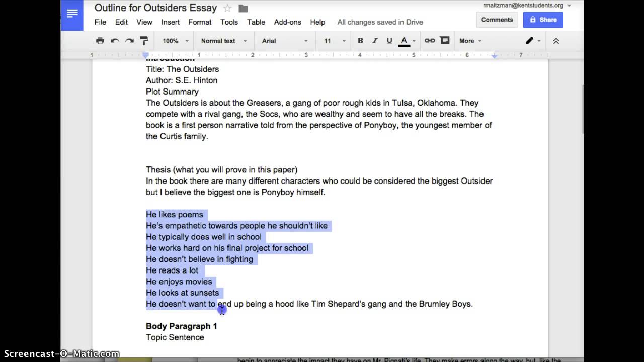Insert a comment with the comment icon
This screenshot has width=644, height=362.
444,41
